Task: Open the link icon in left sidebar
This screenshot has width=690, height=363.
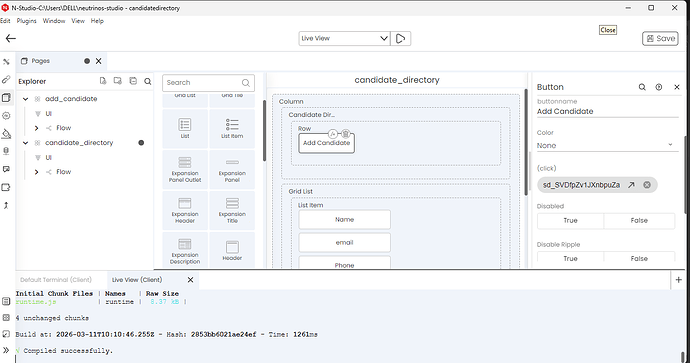Action: (x=6, y=80)
